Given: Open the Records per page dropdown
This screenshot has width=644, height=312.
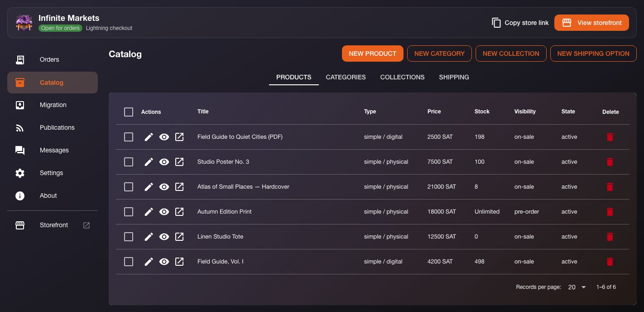Looking at the screenshot, I should [577, 287].
